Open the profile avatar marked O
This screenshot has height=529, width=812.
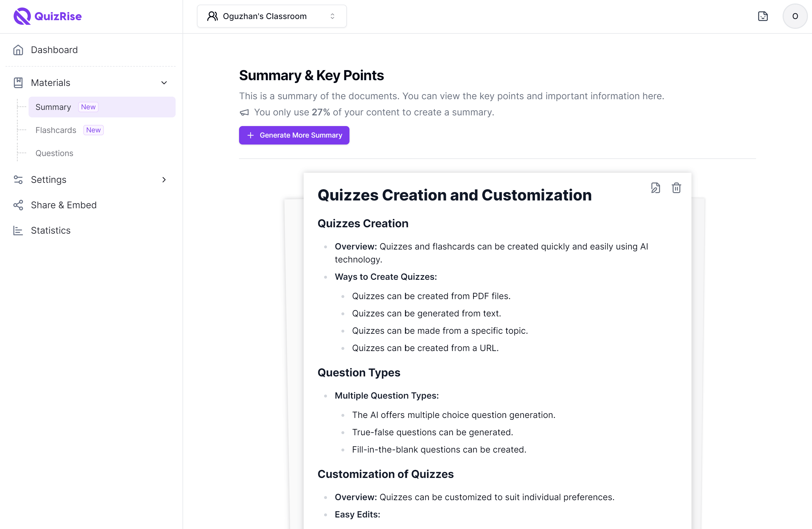pos(795,16)
